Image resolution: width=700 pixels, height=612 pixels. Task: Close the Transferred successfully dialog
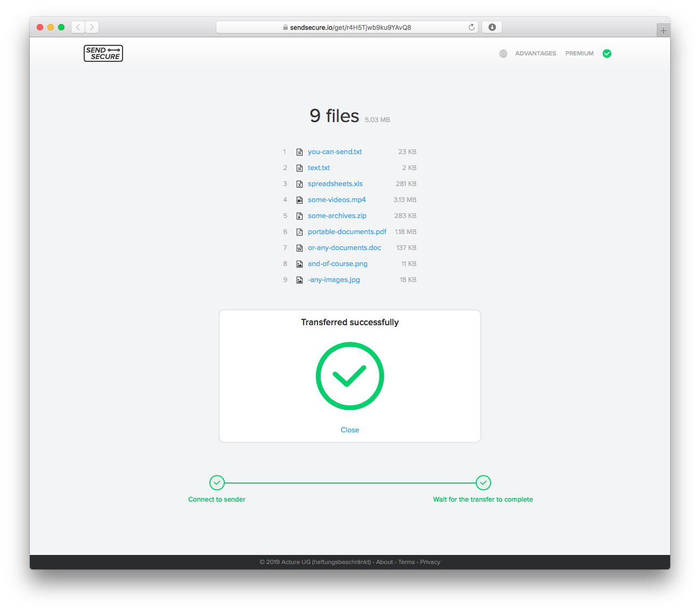tap(349, 430)
